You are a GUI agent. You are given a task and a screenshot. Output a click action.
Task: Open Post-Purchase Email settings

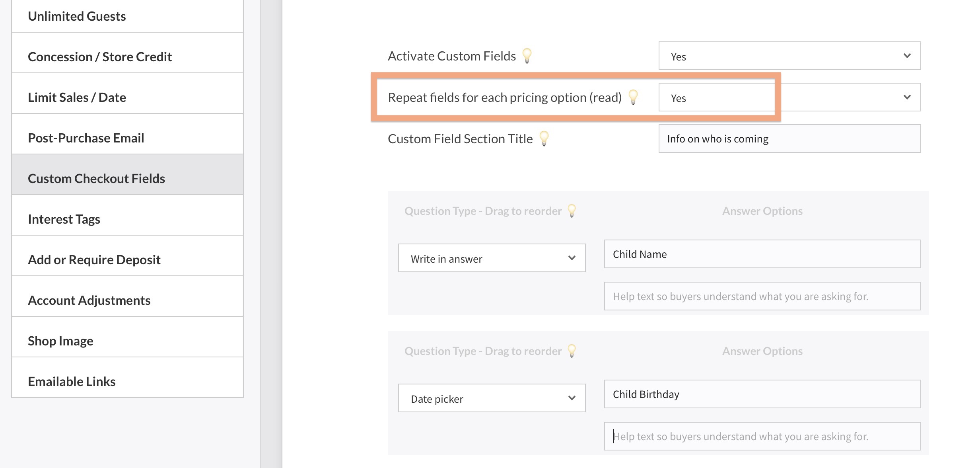[127, 138]
